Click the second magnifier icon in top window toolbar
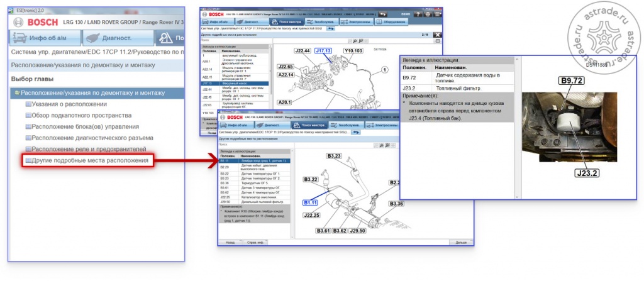644x281 pixels. tap(360, 41)
